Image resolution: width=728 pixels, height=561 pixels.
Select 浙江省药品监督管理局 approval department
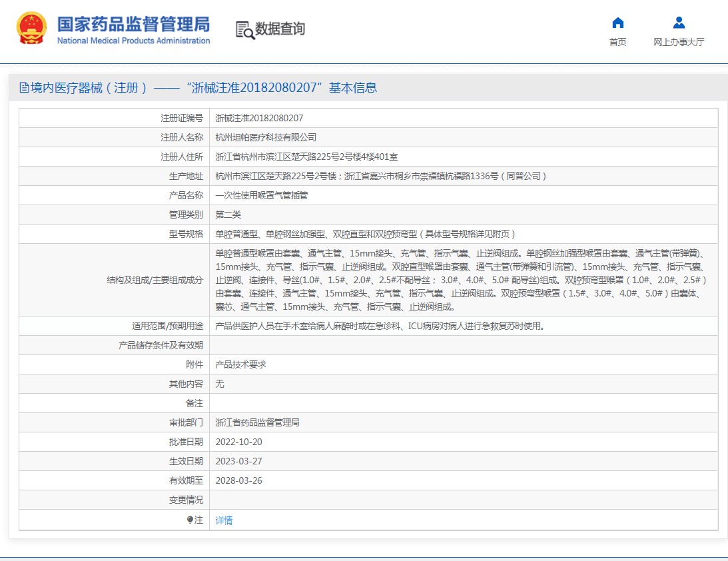pos(257,422)
